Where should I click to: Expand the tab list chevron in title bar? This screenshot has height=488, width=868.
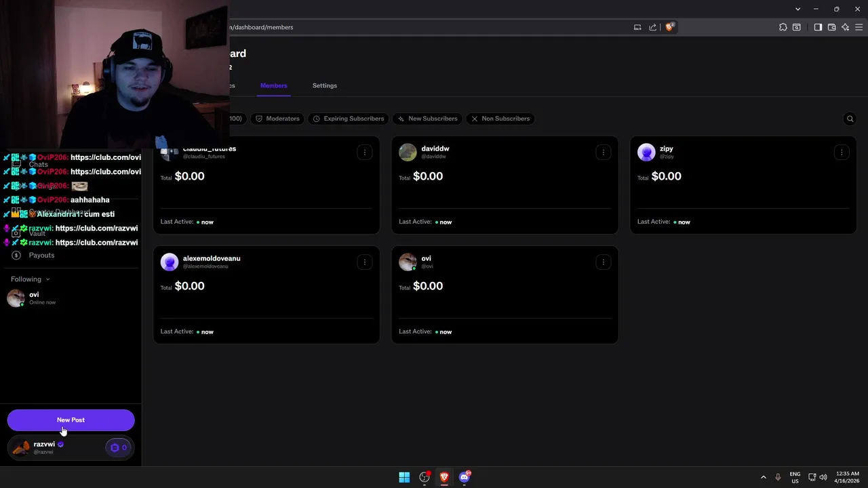[798, 9]
